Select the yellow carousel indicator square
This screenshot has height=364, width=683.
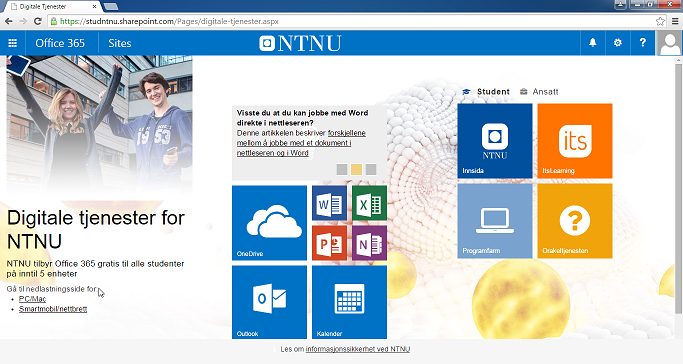[x=356, y=169]
